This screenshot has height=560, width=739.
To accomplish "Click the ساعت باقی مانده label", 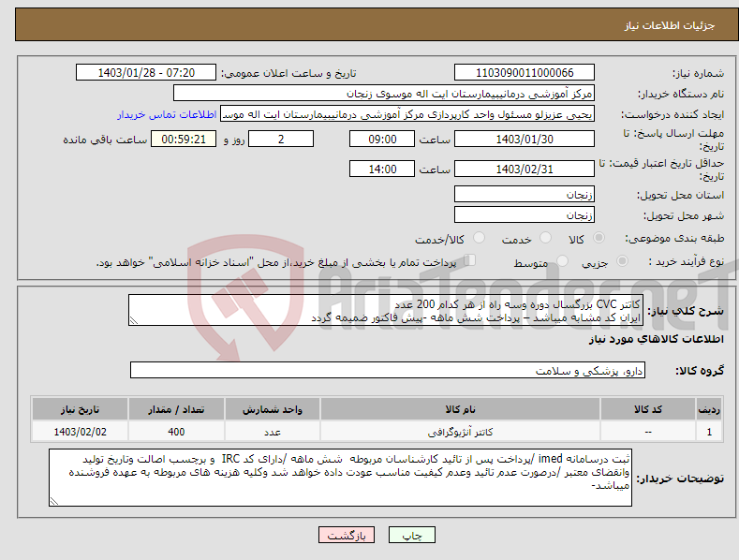I will tap(105, 140).
